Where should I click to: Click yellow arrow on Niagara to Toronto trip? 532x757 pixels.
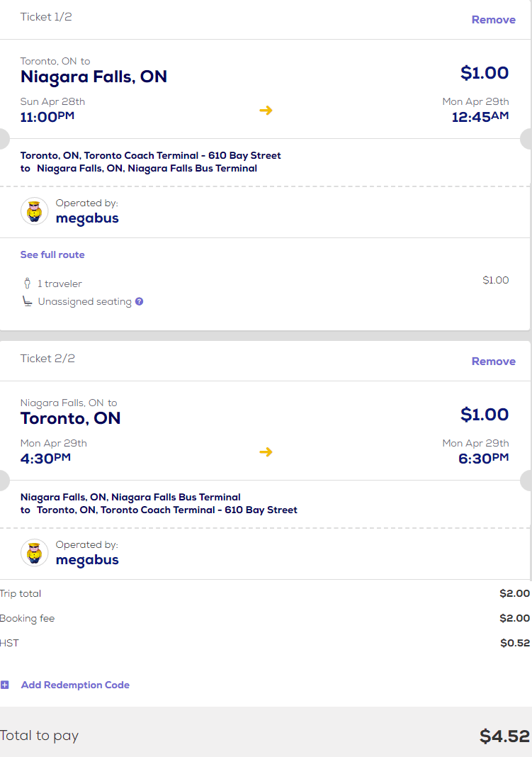pos(266,452)
